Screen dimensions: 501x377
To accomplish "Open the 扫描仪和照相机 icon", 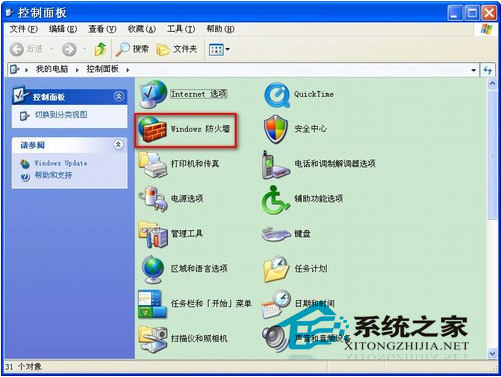I will (153, 339).
